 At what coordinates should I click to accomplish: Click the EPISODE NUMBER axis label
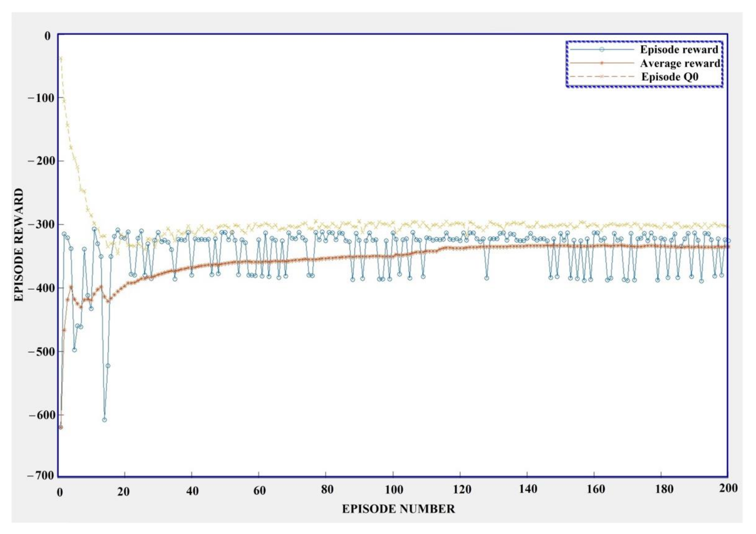(x=398, y=509)
